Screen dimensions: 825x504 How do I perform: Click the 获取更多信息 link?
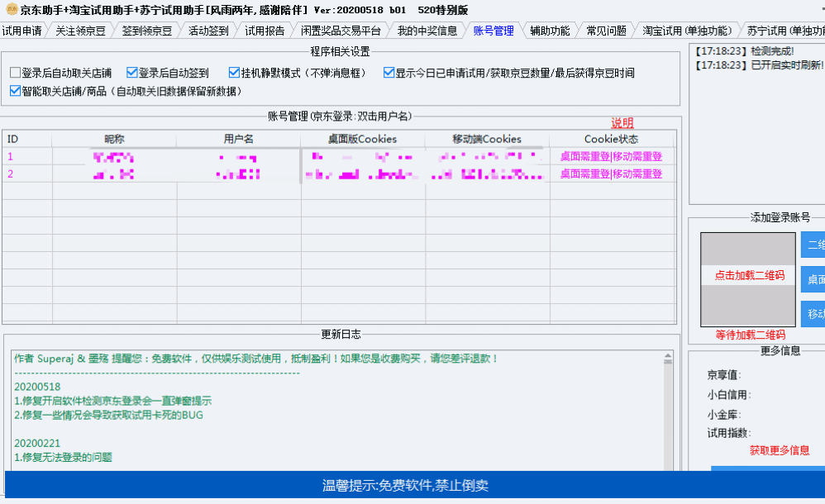click(780, 450)
